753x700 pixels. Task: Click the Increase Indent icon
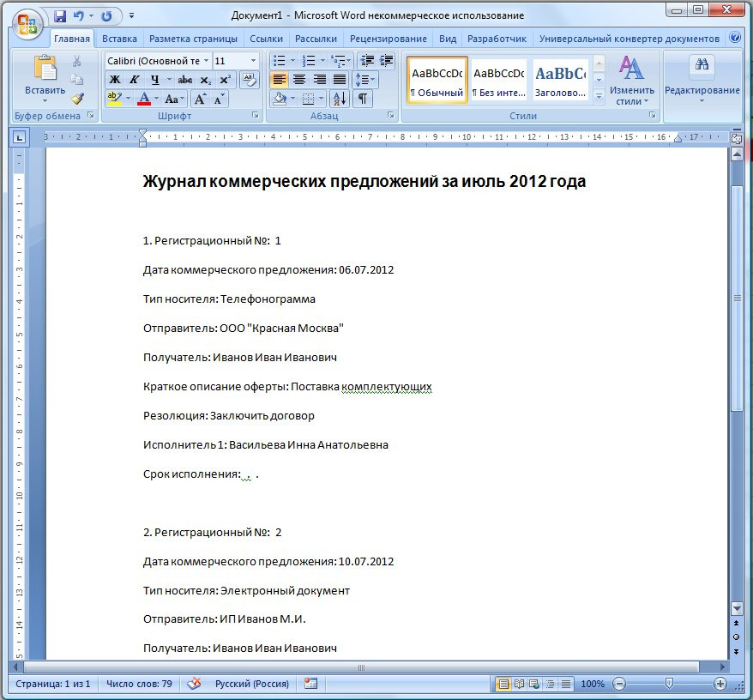(x=387, y=61)
